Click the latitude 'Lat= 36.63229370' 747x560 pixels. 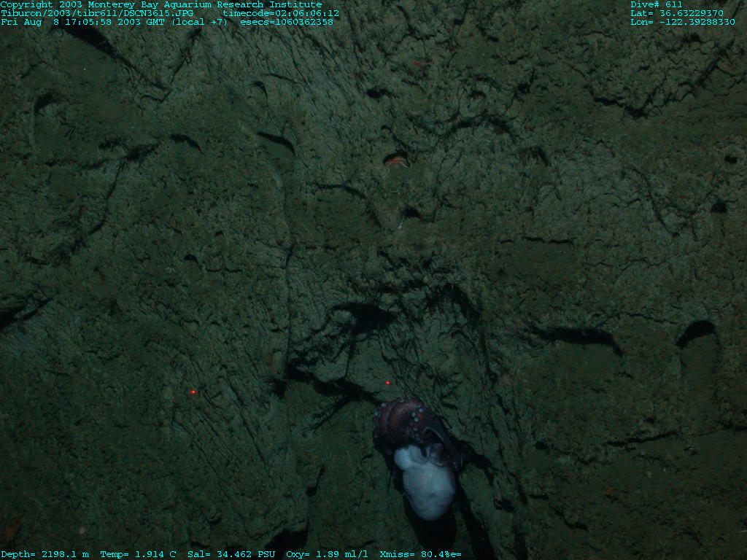(x=677, y=13)
